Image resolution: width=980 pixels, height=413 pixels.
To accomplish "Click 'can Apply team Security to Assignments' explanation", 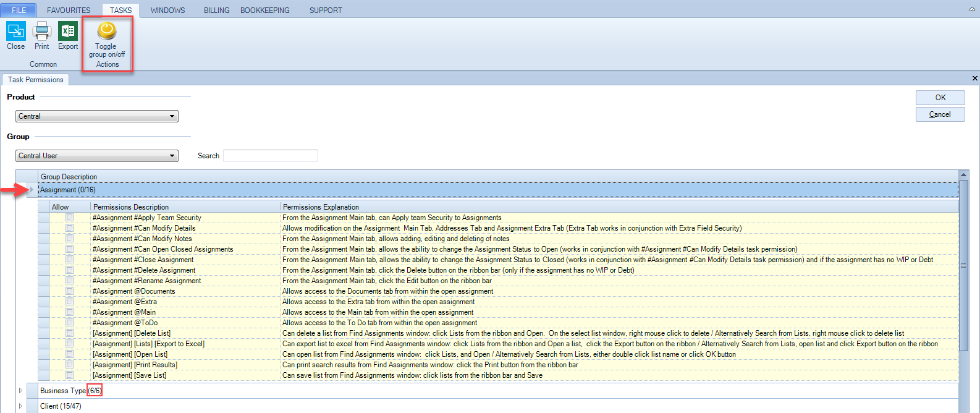I will click(392, 218).
